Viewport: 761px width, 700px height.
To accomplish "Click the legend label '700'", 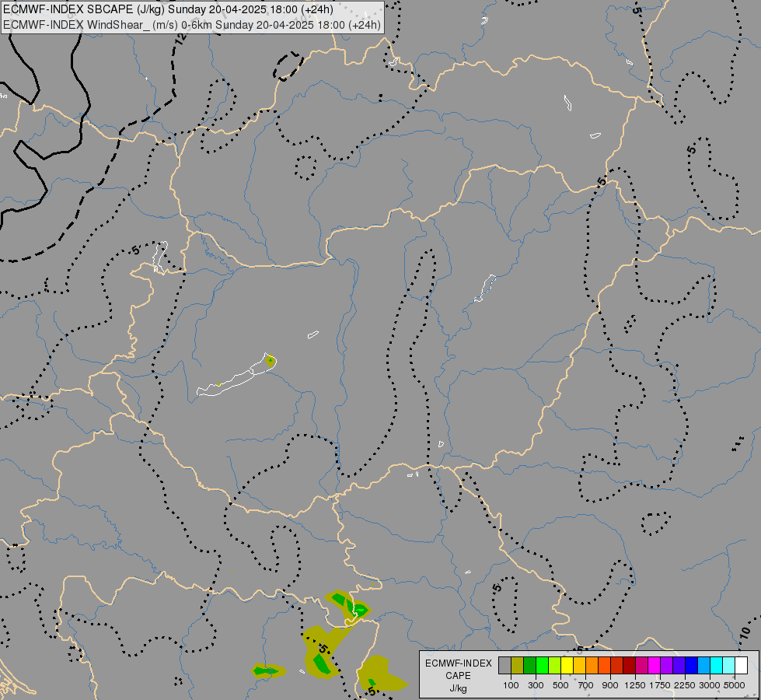I will click(x=585, y=685).
